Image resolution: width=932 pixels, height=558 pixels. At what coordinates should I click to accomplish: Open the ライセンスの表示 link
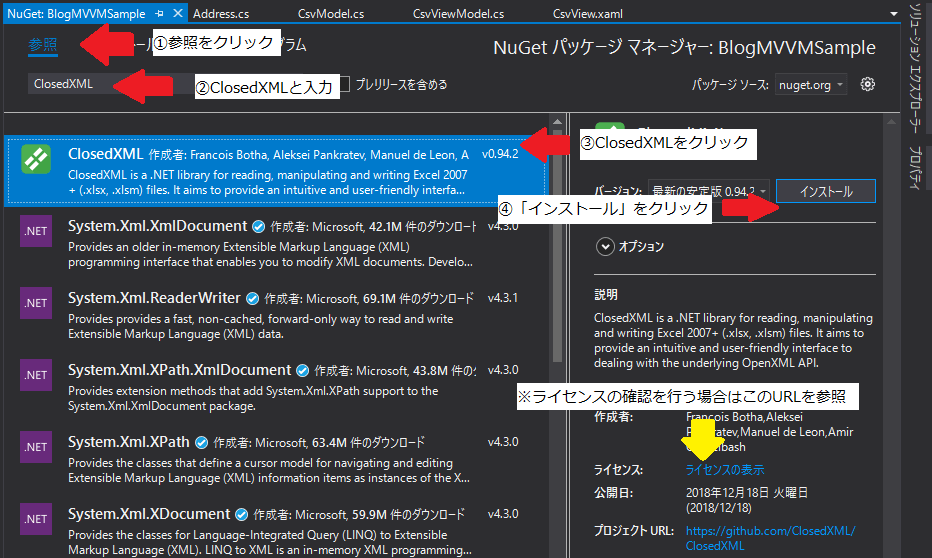tap(725, 470)
